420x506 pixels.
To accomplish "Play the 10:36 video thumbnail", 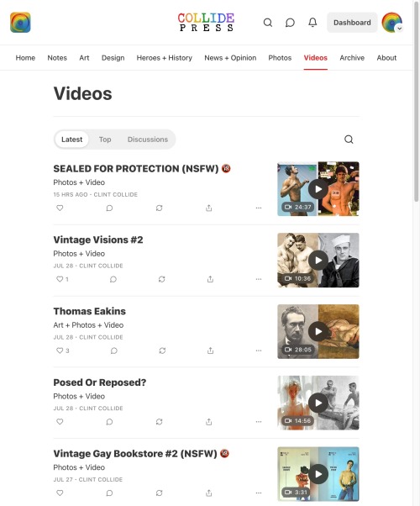I will [318, 260].
